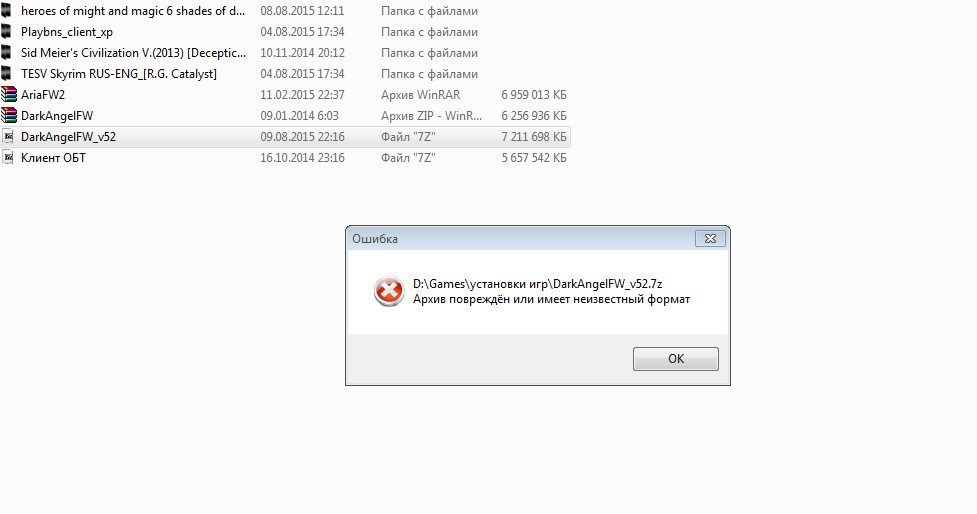Click the Ошибка dialog title bar
Image resolution: width=977 pixels, height=514 pixels.
pos(521,239)
